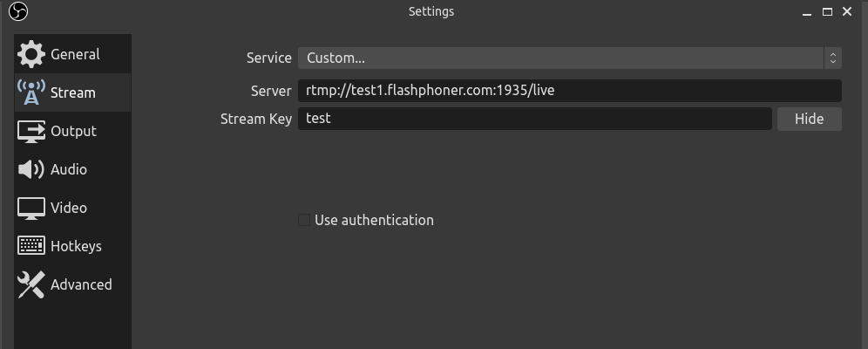Close the Settings window
The image size is (868, 349).
[850, 11]
